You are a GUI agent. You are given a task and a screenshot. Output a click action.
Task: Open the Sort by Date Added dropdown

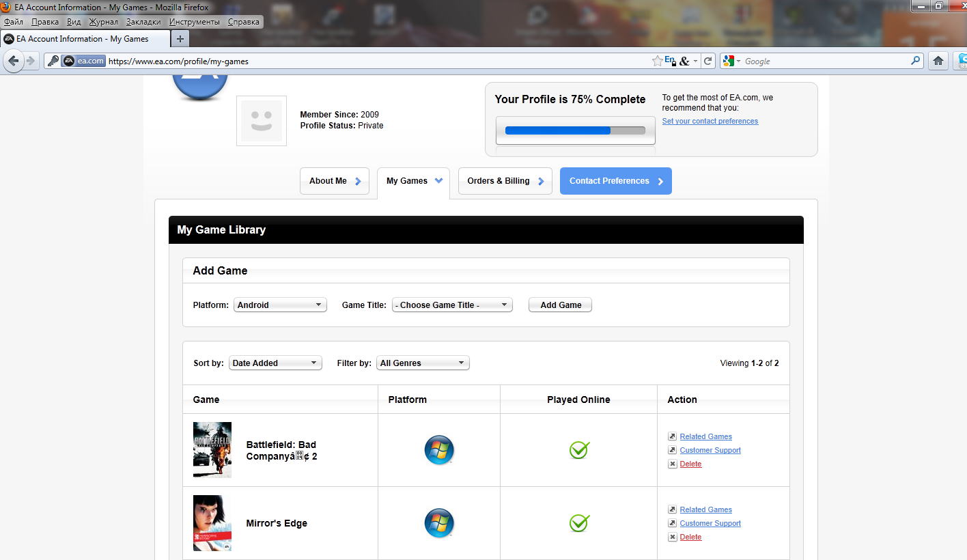275,363
